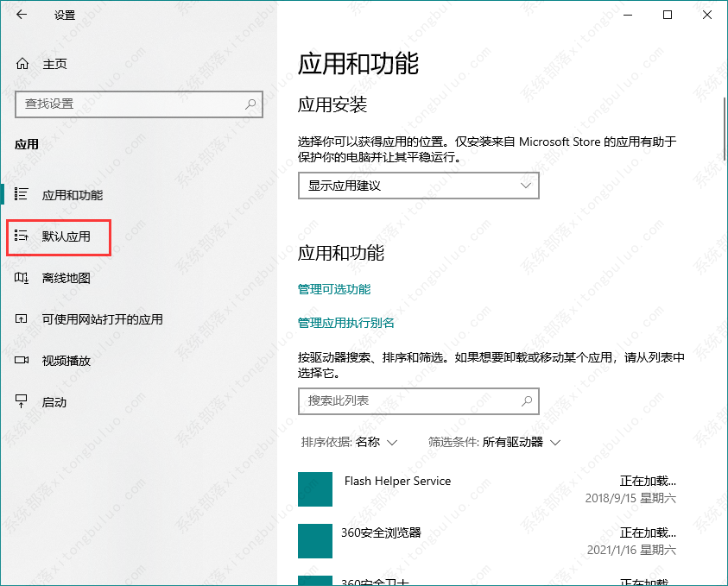728x586 pixels.
Task: Expand the 筛选条件 所有驱动器 dropdown
Action: tap(494, 442)
